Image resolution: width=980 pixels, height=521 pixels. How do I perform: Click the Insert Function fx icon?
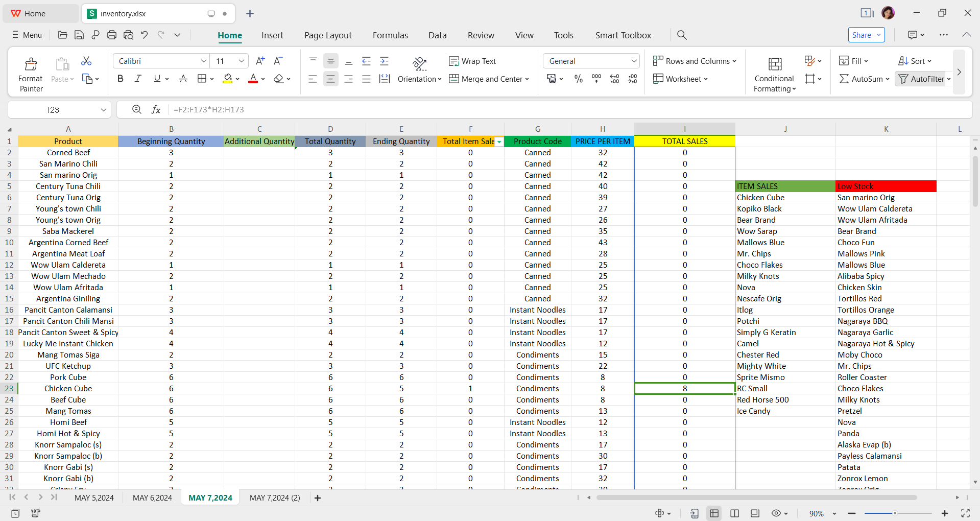click(156, 109)
